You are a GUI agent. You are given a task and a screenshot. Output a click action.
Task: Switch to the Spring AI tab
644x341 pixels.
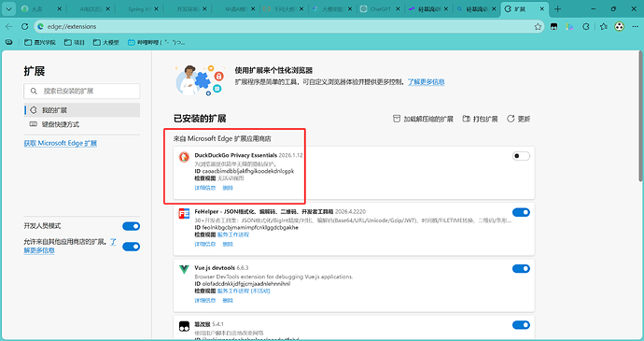[x=139, y=9]
